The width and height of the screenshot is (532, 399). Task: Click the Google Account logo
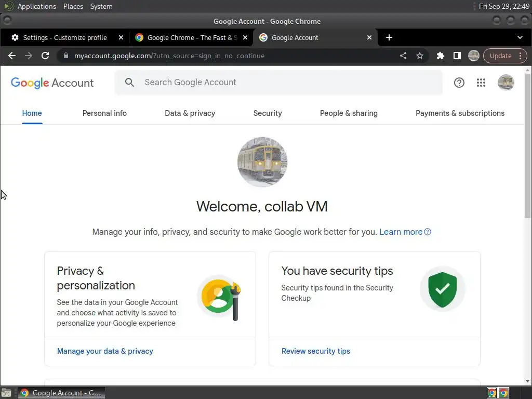(x=52, y=83)
